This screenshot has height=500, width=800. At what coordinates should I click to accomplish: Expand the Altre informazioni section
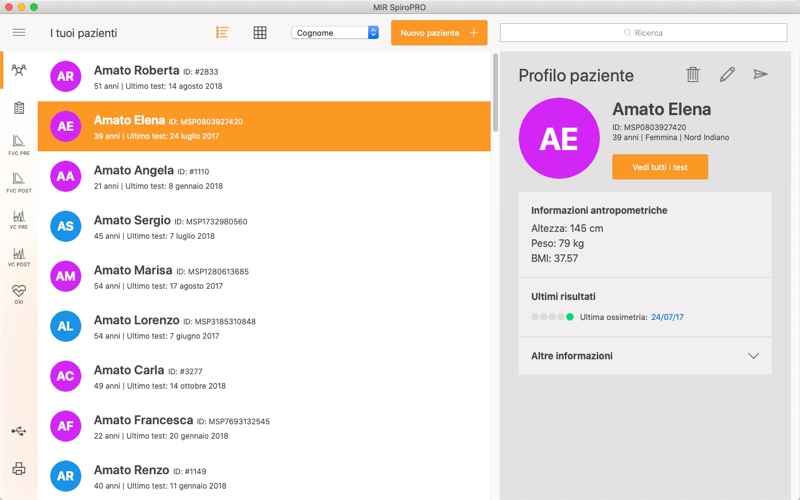click(x=645, y=356)
